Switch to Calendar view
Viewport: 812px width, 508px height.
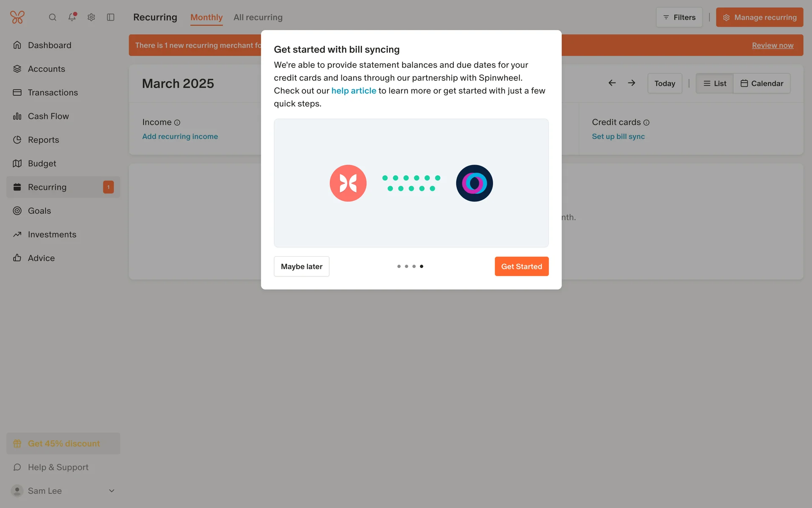[762, 83]
